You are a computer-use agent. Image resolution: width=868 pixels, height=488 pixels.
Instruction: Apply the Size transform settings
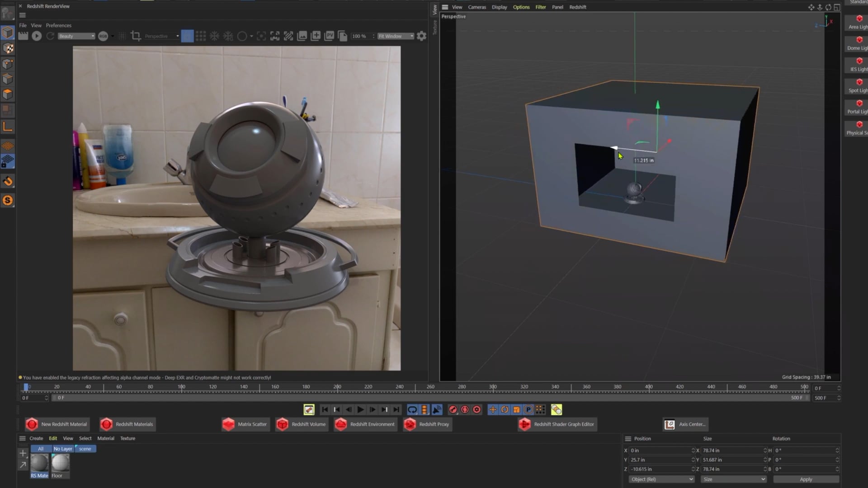(807, 479)
